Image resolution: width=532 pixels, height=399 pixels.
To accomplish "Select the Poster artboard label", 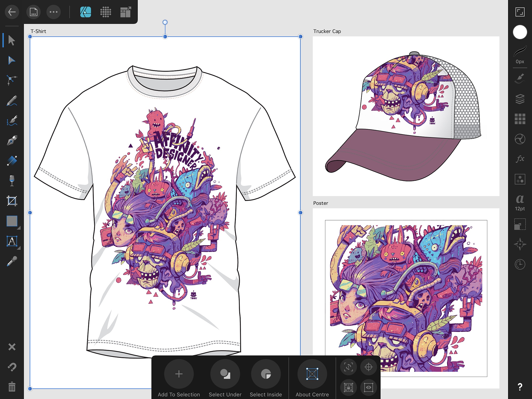I will pos(320,203).
